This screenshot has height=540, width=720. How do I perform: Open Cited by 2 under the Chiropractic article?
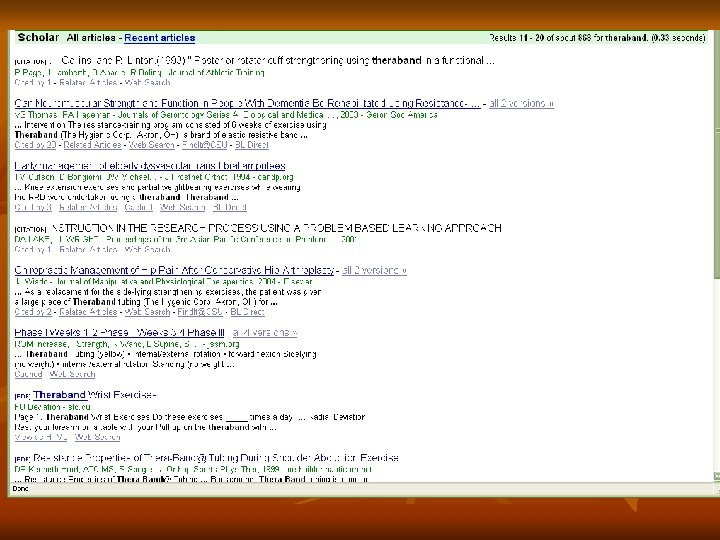point(33,312)
